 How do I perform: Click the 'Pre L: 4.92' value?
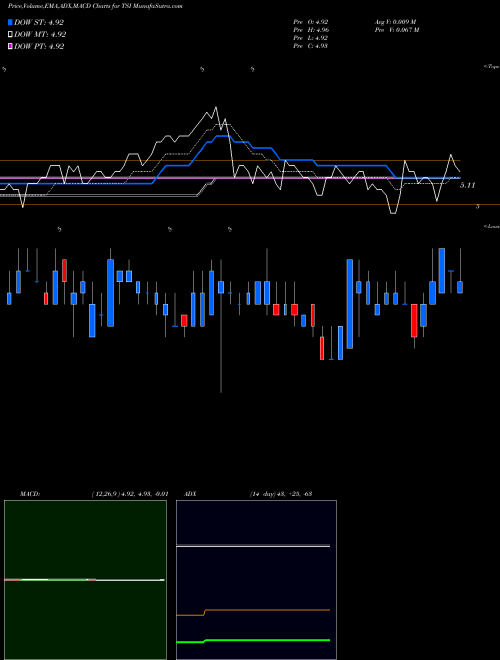[311, 38]
